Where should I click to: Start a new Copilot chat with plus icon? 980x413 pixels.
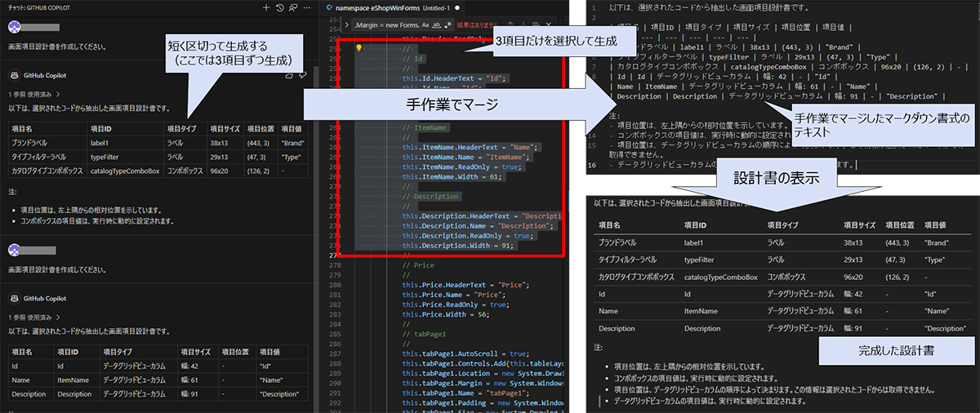[x=266, y=7]
